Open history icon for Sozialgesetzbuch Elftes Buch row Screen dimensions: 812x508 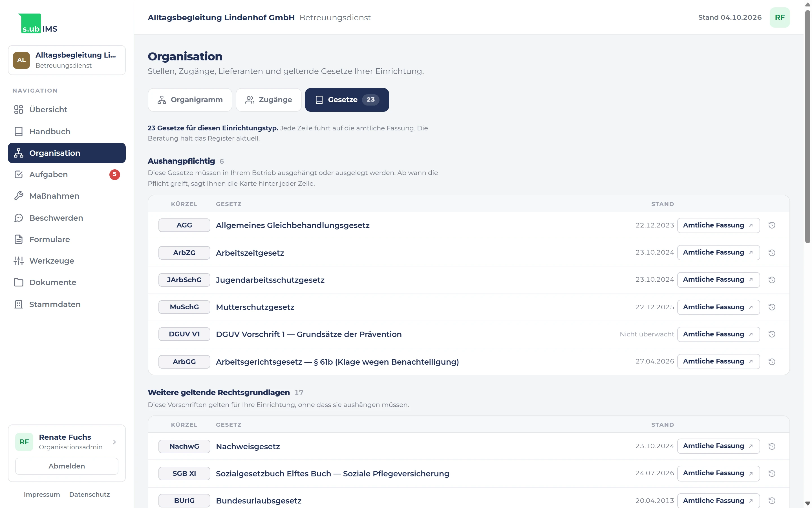coord(772,474)
